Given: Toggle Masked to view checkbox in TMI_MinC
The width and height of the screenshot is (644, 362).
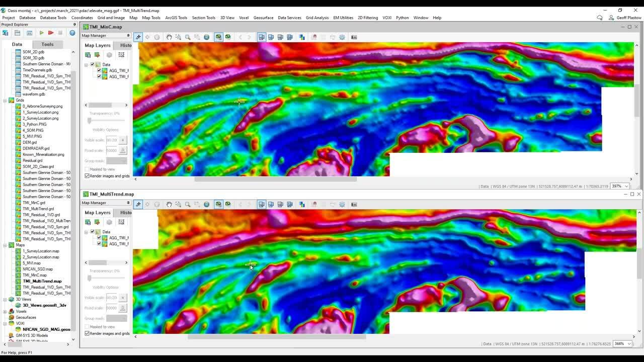Looking at the screenshot, I should 87,169.
